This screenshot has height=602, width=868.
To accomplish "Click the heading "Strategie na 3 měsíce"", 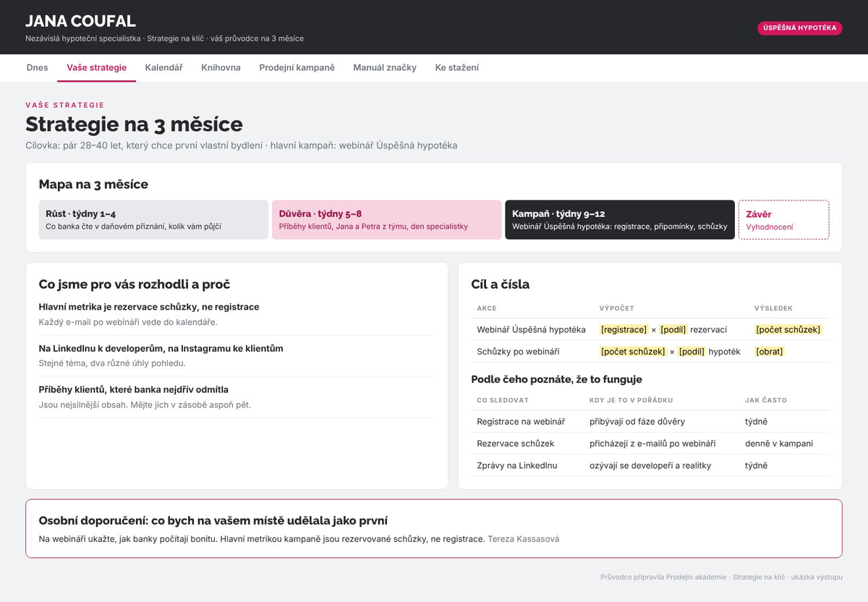I will pyautogui.click(x=134, y=124).
